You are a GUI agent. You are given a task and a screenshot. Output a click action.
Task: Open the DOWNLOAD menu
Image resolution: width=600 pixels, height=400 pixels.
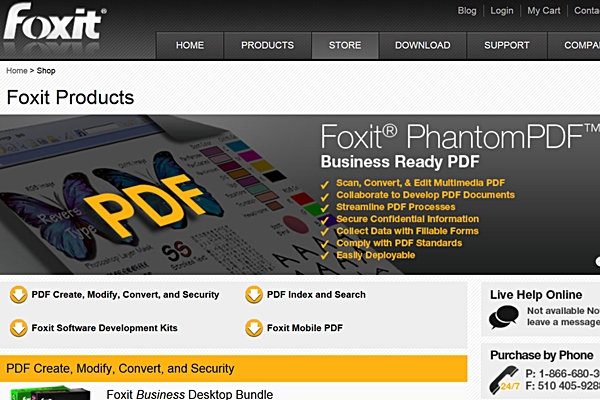click(x=422, y=45)
